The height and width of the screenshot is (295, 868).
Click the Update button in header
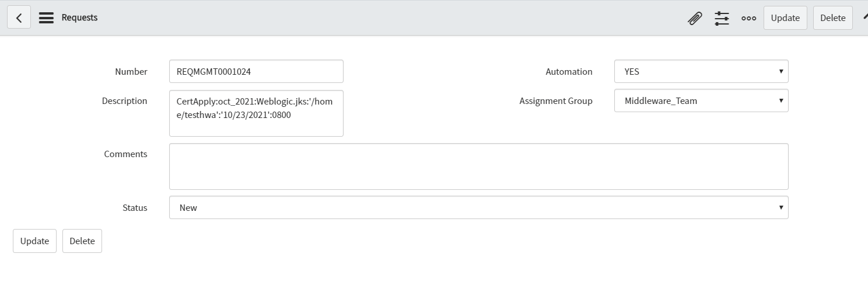tap(785, 18)
